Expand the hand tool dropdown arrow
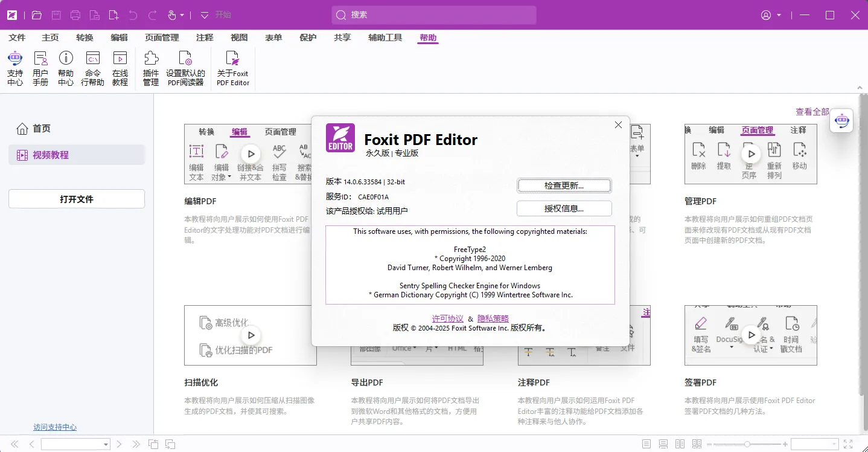Viewport: 868px width, 452px height. tap(182, 15)
